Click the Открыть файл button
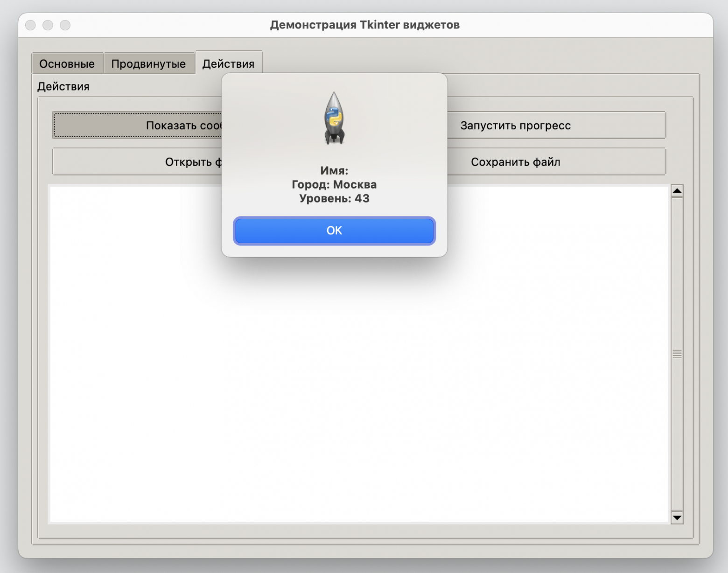 137,162
